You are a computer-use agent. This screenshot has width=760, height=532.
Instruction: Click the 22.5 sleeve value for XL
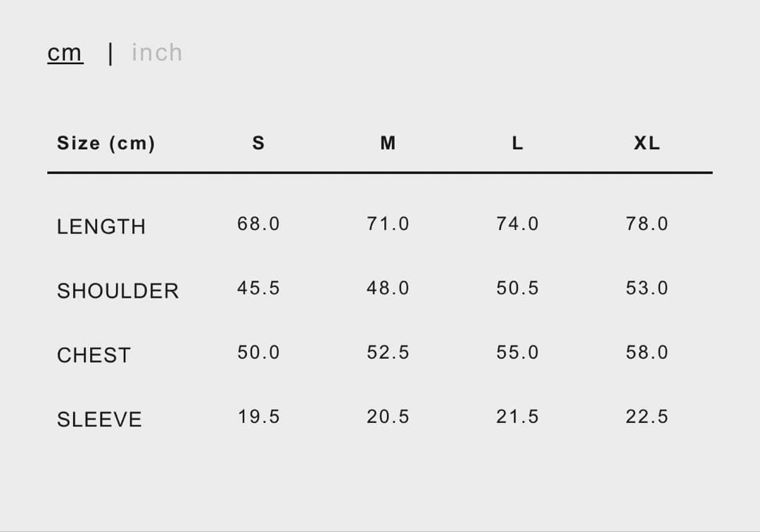click(647, 417)
